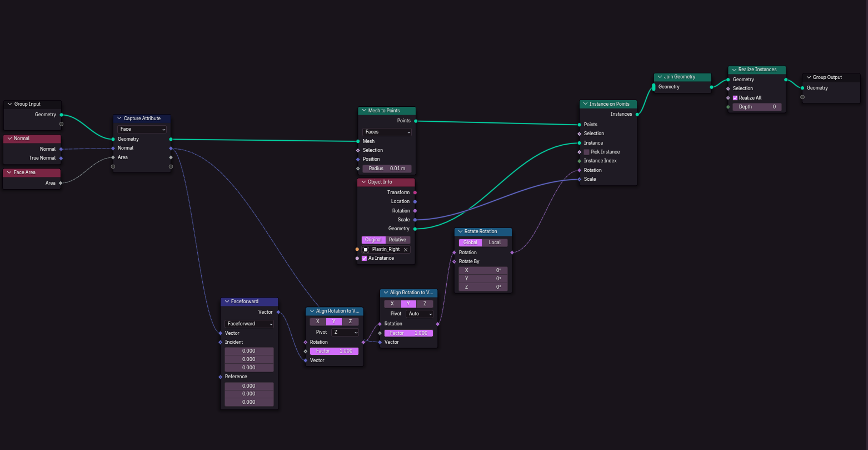Click the Radius 0.01 m field
This screenshot has height=450, width=868.
387,169
